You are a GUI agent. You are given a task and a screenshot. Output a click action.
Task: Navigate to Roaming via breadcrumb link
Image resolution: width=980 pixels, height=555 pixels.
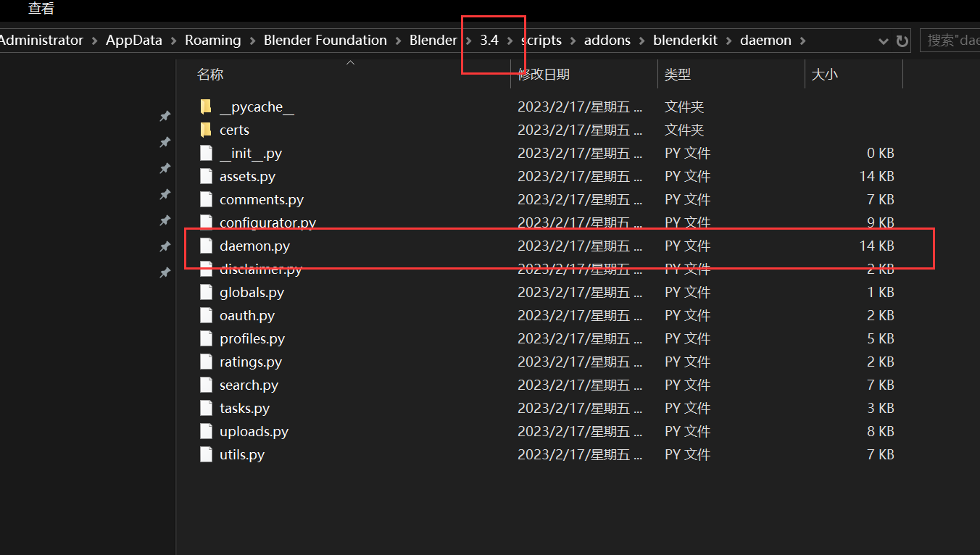click(212, 41)
